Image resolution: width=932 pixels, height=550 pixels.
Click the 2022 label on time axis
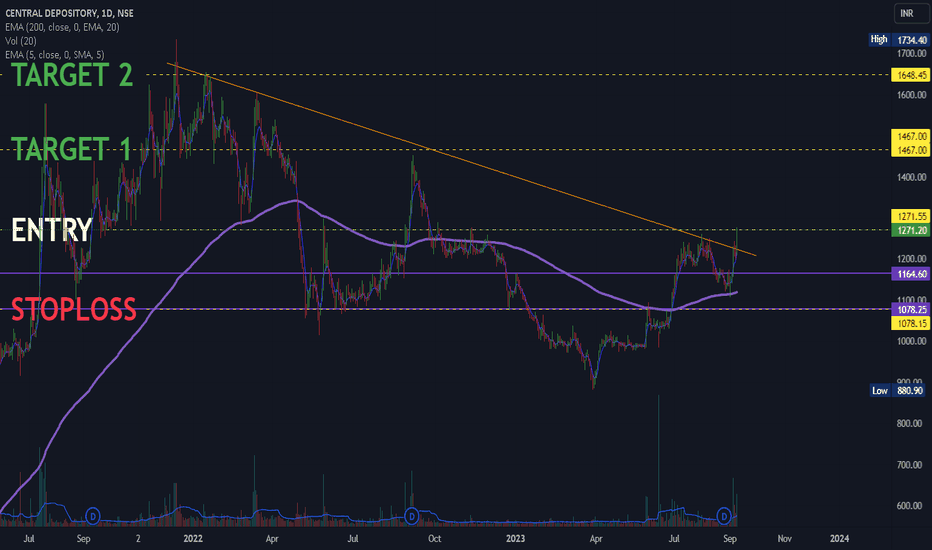[x=193, y=539]
